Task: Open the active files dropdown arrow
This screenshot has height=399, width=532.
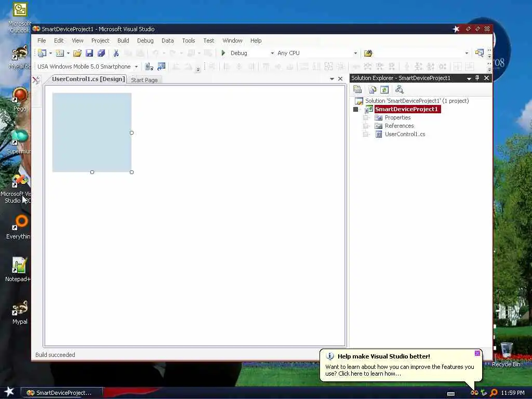Action: [332, 79]
